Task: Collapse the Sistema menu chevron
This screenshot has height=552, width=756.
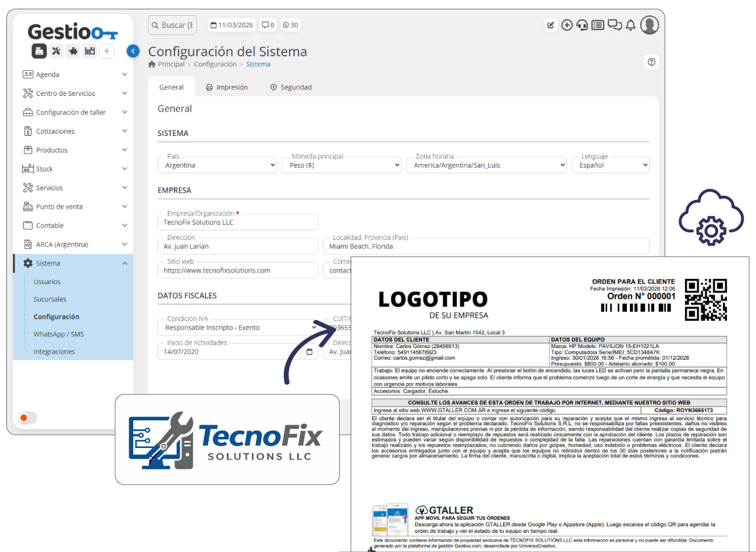Action: point(124,263)
